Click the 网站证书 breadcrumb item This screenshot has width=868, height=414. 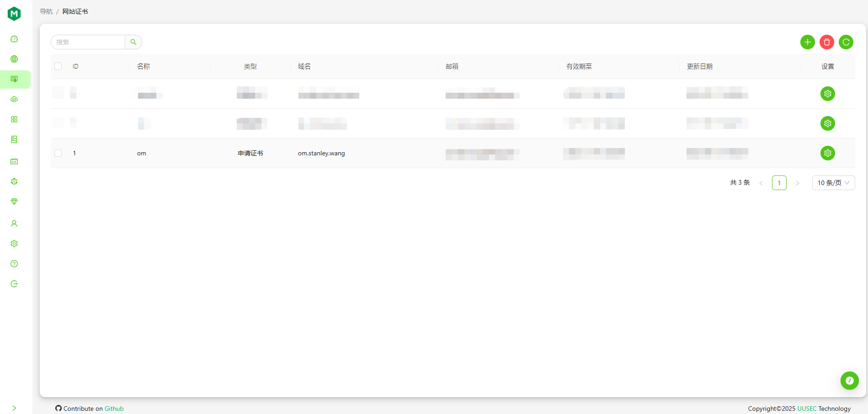pyautogui.click(x=75, y=11)
